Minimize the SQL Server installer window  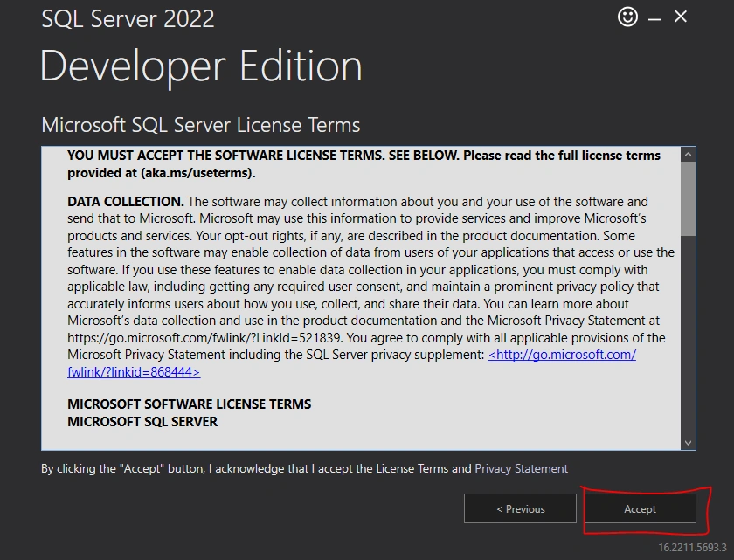pos(654,19)
